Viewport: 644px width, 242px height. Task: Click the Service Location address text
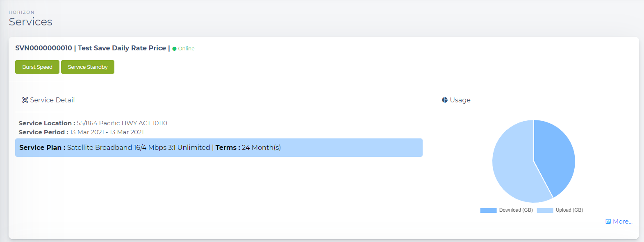122,123
